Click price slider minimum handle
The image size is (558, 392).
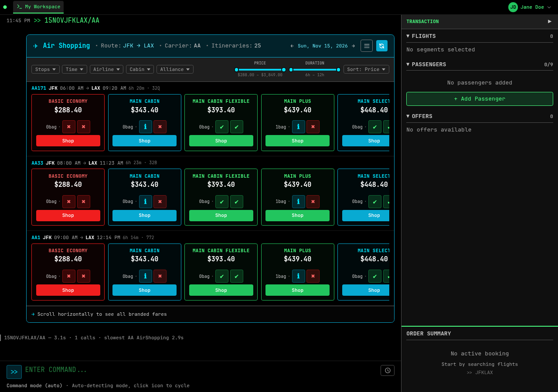[237, 70]
